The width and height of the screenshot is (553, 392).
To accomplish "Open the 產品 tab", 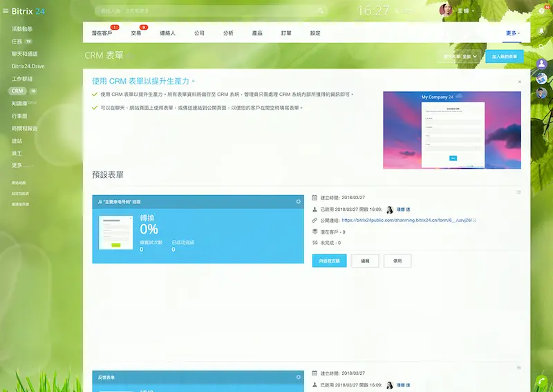I will coord(257,33).
